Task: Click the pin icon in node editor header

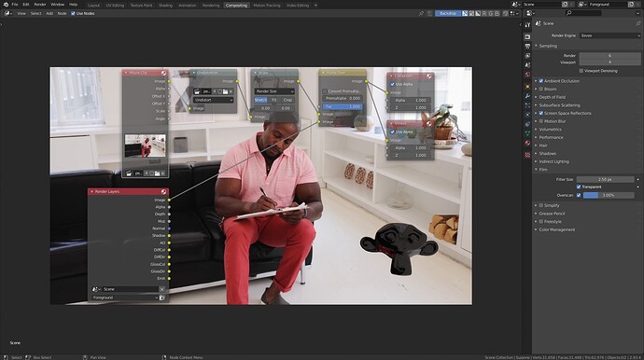Action: 421,14
